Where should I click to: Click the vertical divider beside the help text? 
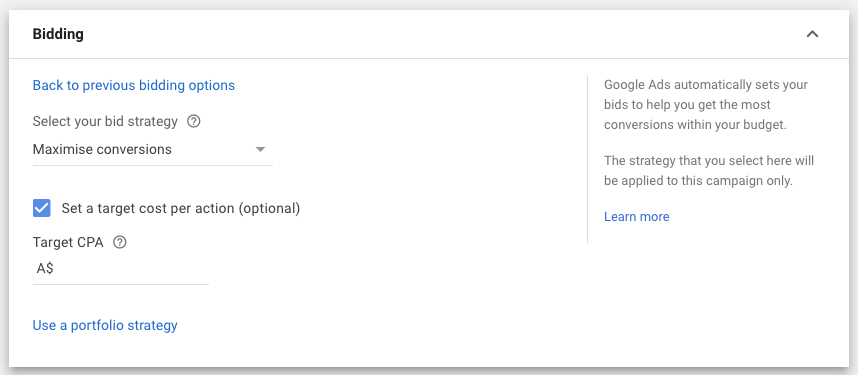(587, 159)
